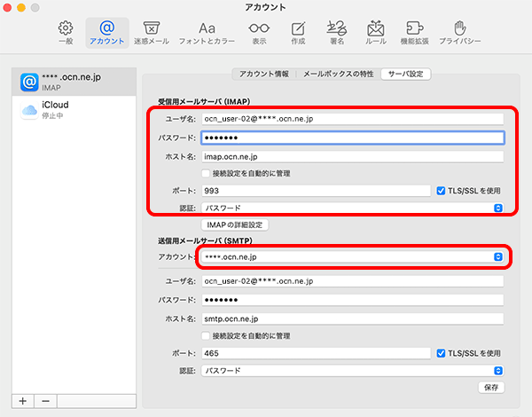
Task: Switch to the サーバ設定 tab
Action: coord(406,74)
